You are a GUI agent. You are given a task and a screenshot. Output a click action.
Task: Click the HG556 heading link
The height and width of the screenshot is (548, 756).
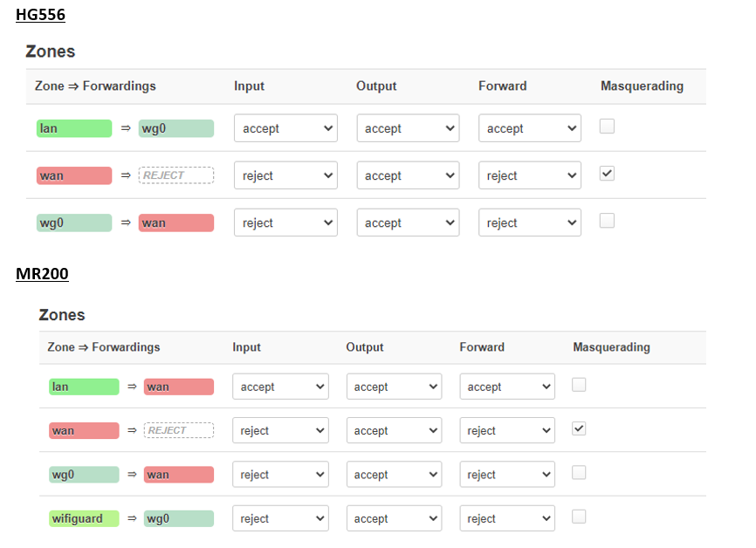point(40,15)
